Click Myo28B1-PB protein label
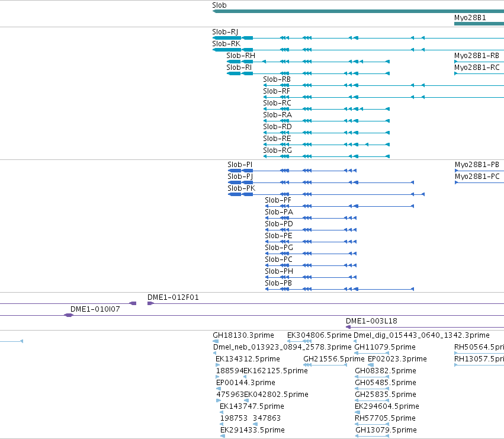This screenshot has height=439, width=504. coord(477,165)
